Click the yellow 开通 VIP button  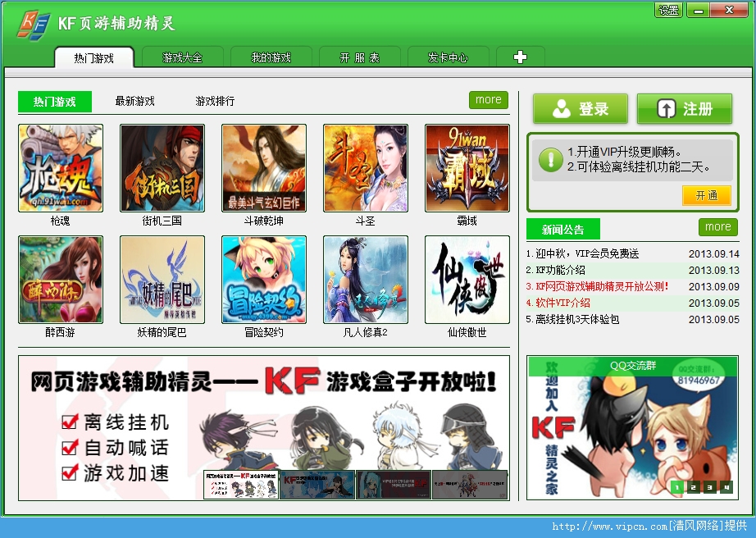(x=706, y=195)
